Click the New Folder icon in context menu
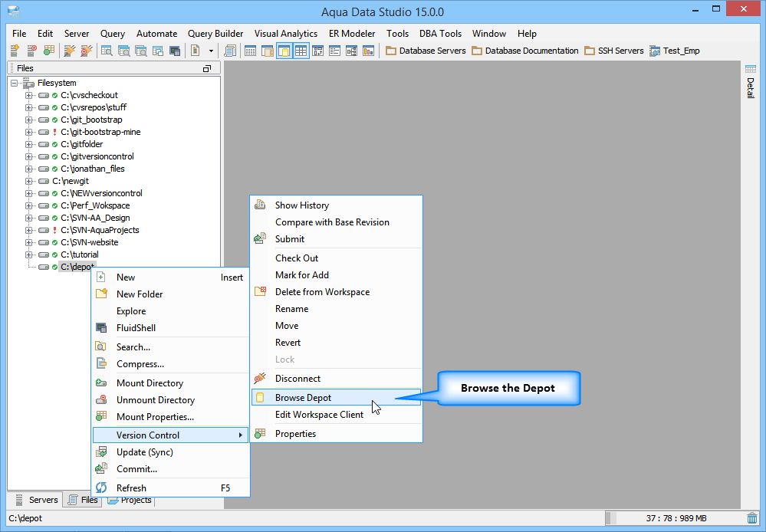The image size is (766, 532). click(x=101, y=294)
